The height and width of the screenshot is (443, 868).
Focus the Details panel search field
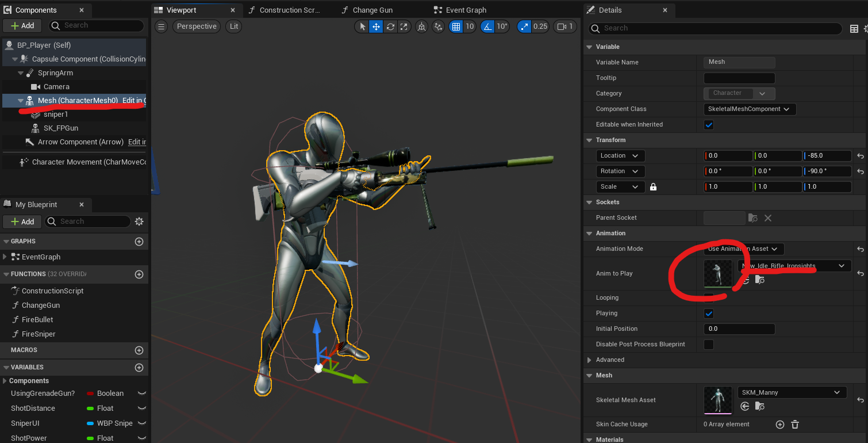715,28
